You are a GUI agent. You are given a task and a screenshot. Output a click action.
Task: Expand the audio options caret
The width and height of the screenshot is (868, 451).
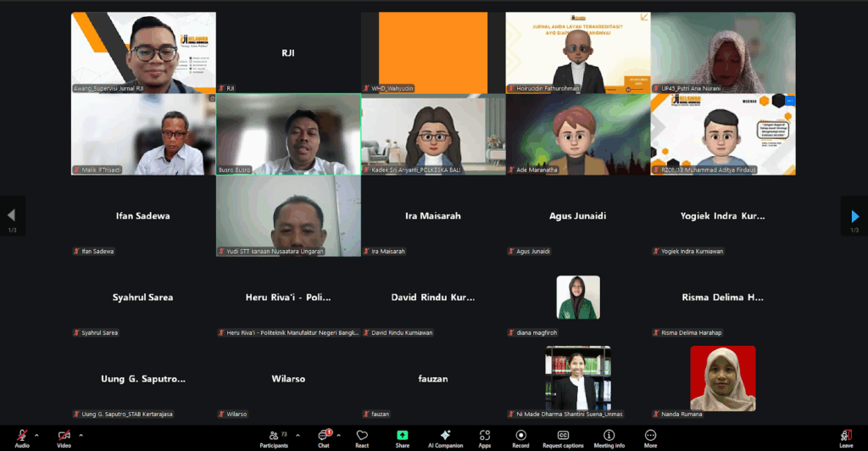tap(36, 435)
